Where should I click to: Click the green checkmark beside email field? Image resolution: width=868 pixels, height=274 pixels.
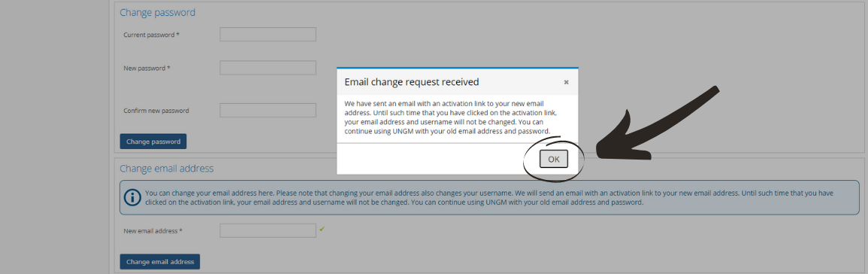[x=322, y=228]
